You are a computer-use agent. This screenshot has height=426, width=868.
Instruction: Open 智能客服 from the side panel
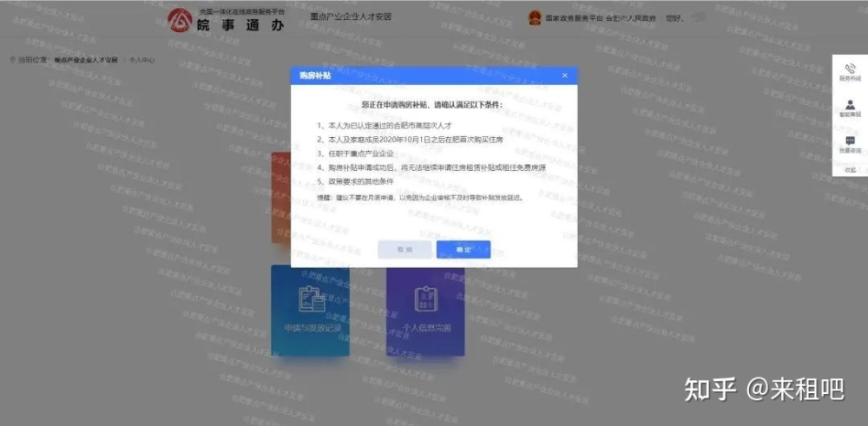[851, 108]
